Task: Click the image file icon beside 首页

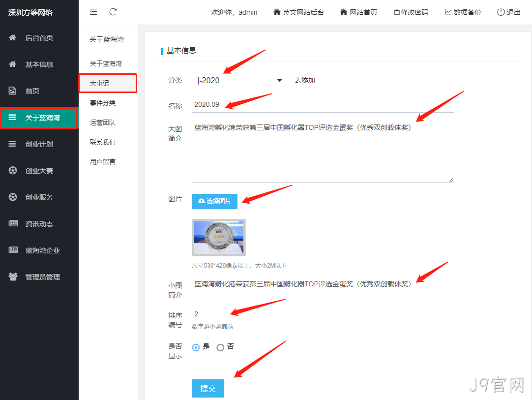Action: click(12, 91)
